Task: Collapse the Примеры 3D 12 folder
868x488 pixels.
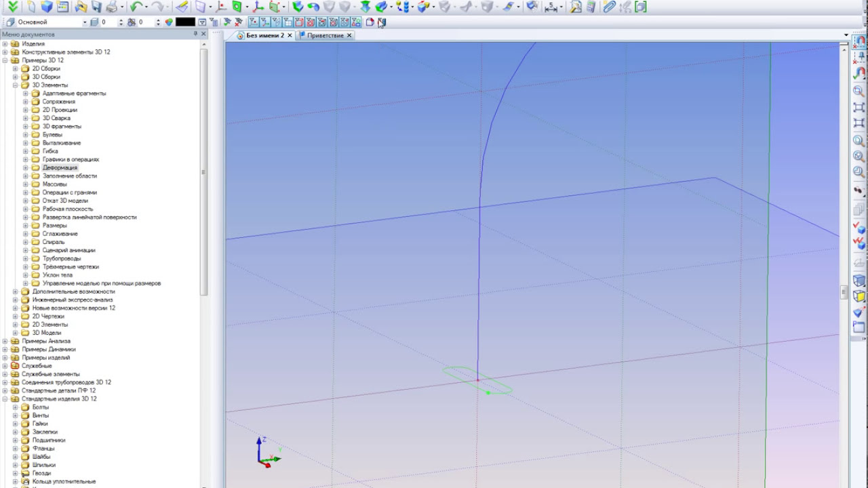Action: click(5, 60)
